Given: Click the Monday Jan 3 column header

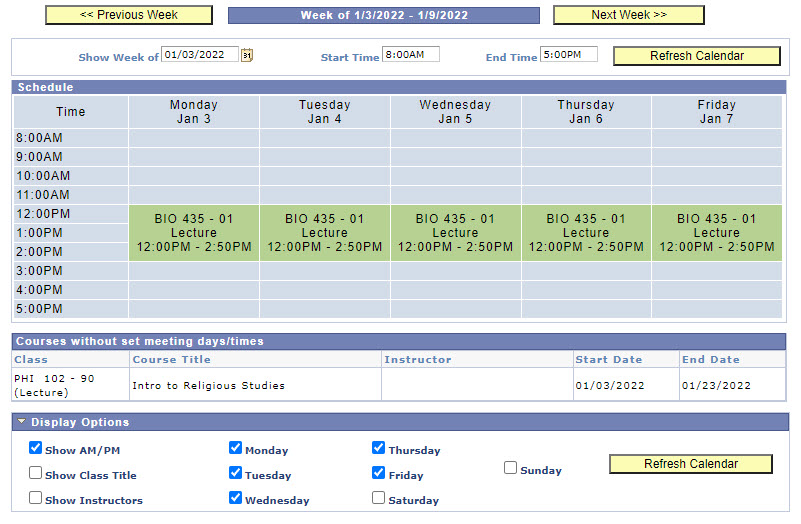Looking at the screenshot, I should [x=194, y=112].
